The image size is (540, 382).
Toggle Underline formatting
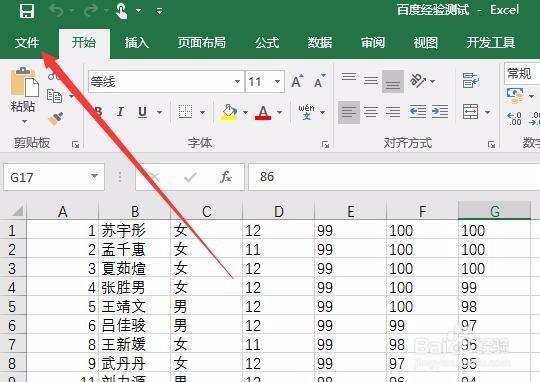(x=142, y=112)
